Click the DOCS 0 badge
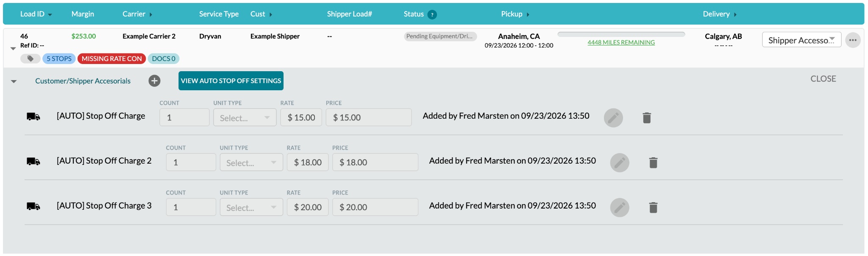Screen dimensions: 868x256 pyautogui.click(x=164, y=58)
